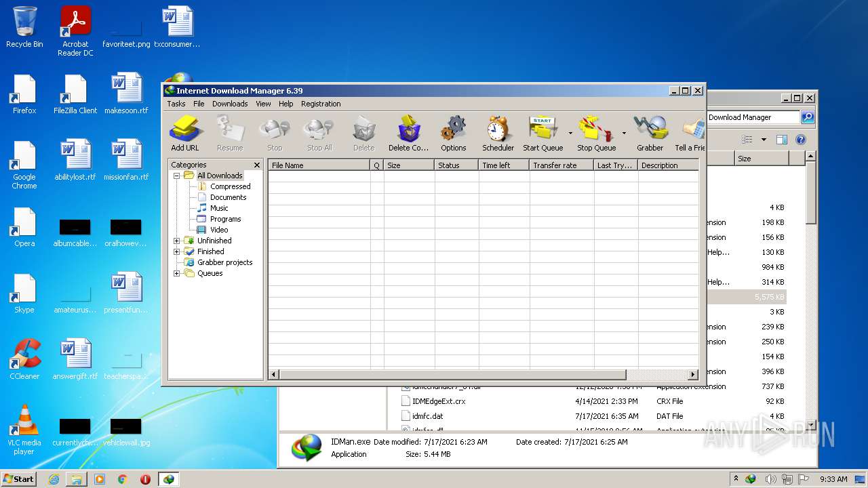Toggle Explorer preview pane icon

point(782,140)
